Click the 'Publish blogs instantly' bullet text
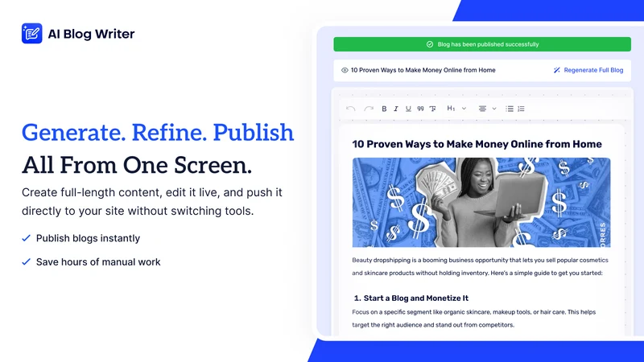Screen dimensions: 644x362 coord(88,238)
